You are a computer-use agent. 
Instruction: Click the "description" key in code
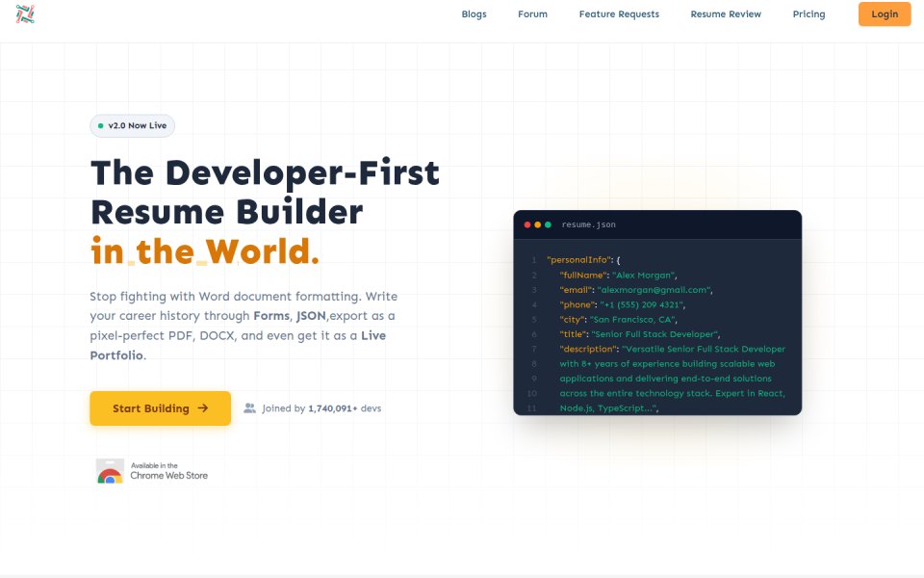(589, 349)
